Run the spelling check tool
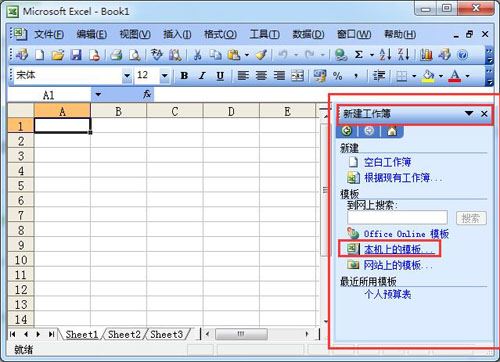The width and height of the screenshot is (500, 362). tap(156, 55)
